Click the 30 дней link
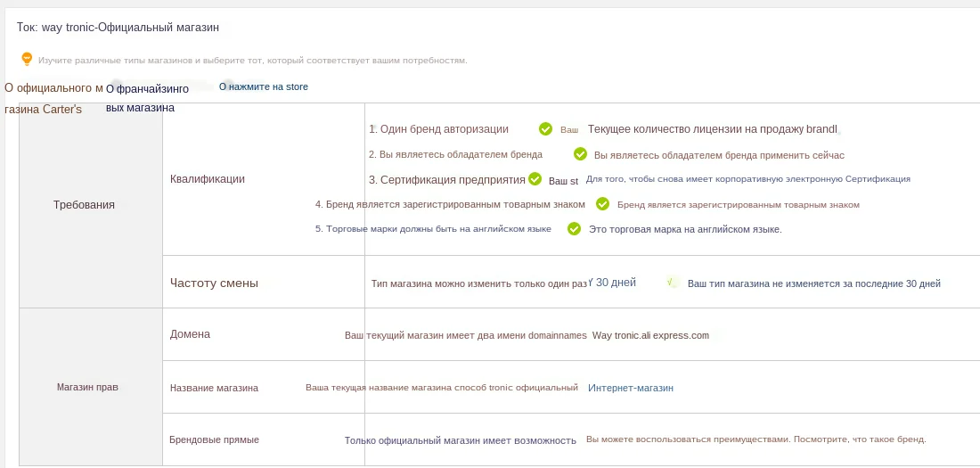The image size is (980, 468). click(x=615, y=283)
